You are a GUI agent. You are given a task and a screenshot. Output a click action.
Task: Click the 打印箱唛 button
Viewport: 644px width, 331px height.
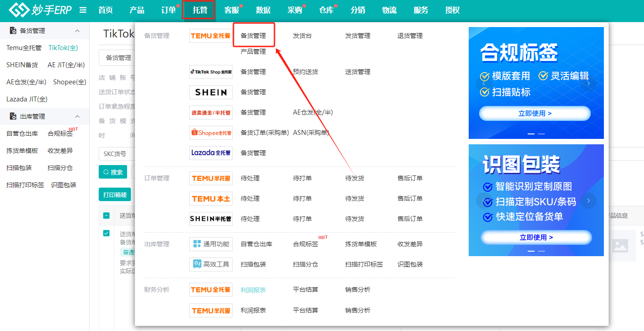(115, 194)
